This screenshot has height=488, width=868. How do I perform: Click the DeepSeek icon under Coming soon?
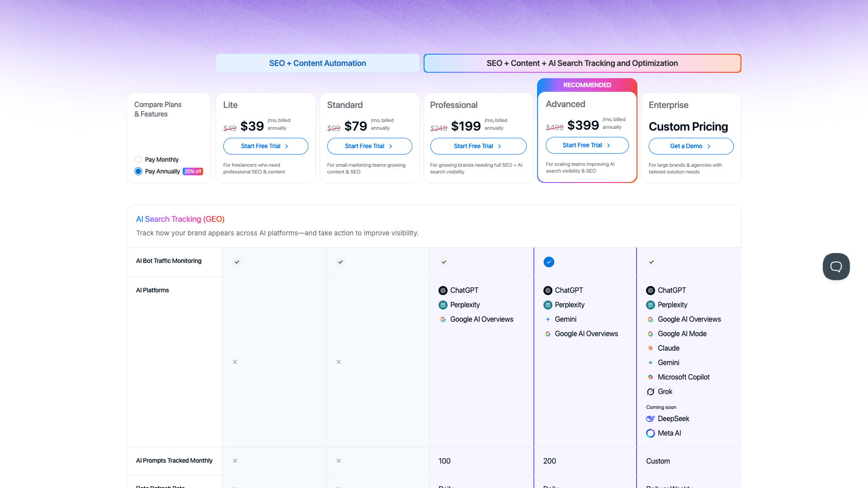651,418
